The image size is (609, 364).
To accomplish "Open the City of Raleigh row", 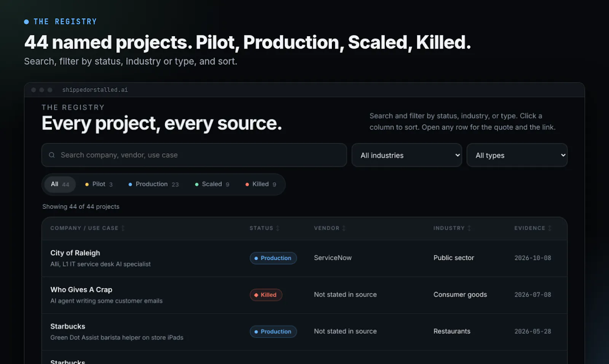I will point(304,258).
